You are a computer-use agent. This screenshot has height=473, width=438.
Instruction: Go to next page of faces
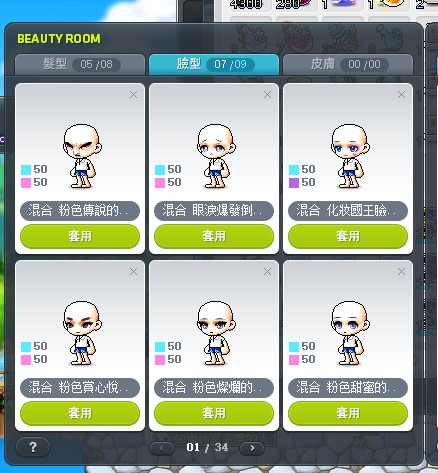252,448
